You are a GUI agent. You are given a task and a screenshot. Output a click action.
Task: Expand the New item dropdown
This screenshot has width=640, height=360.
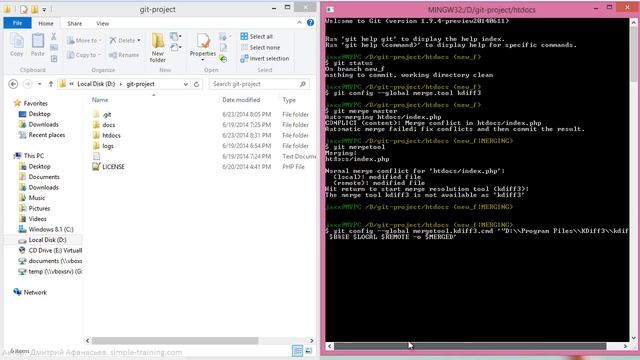tap(176, 37)
